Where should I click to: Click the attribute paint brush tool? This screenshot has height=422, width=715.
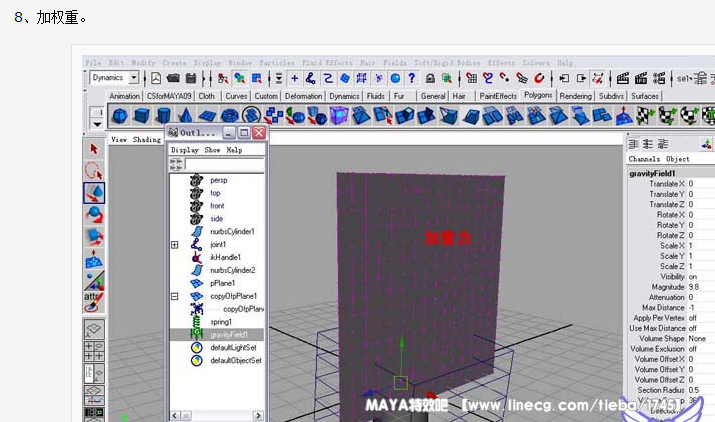tap(94, 302)
